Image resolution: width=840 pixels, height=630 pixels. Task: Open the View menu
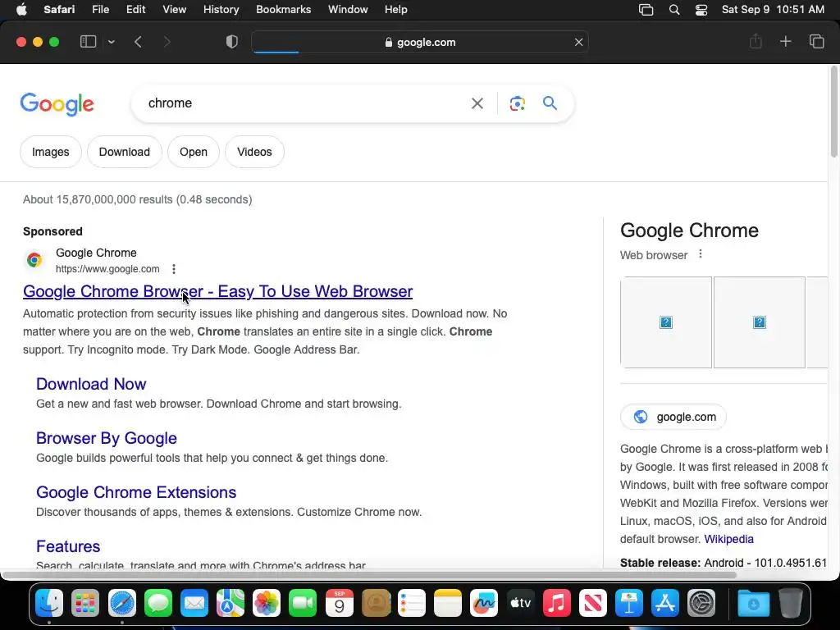174,9
